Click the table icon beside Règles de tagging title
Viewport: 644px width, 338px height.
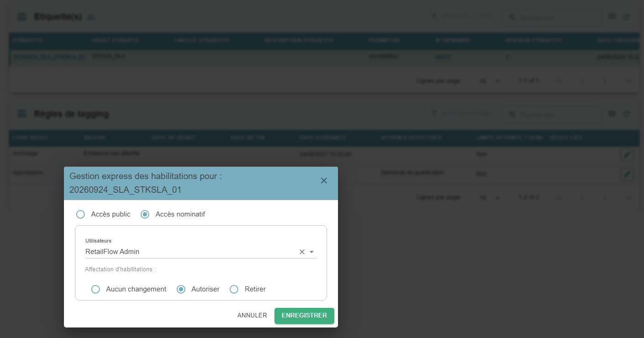click(x=21, y=114)
